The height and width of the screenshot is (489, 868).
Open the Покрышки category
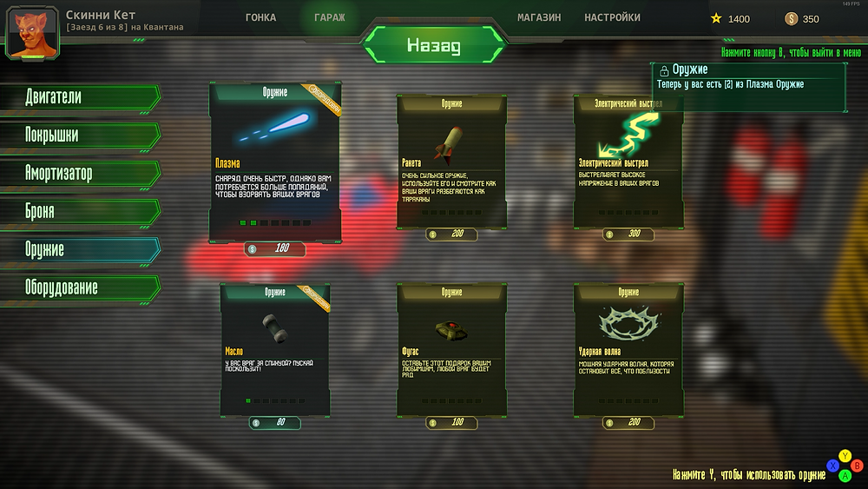(81, 135)
